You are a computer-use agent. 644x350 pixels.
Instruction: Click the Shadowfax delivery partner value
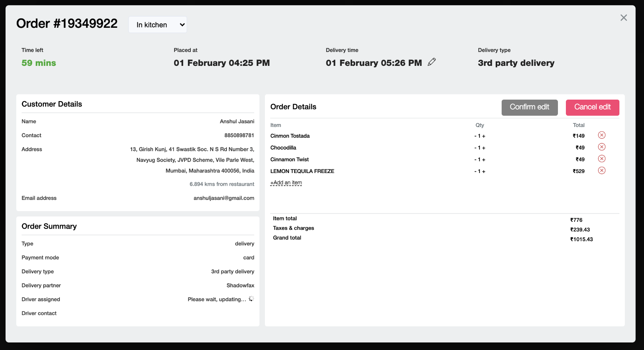[240, 285]
